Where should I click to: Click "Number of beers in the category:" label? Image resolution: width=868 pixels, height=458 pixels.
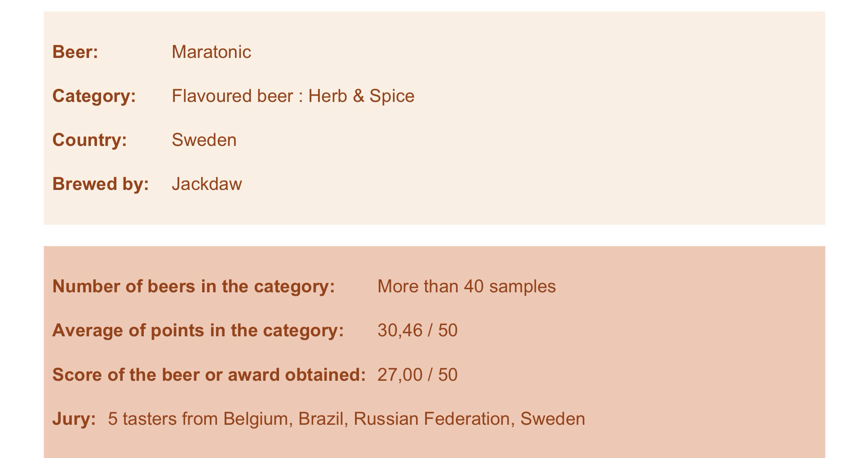[x=194, y=286]
